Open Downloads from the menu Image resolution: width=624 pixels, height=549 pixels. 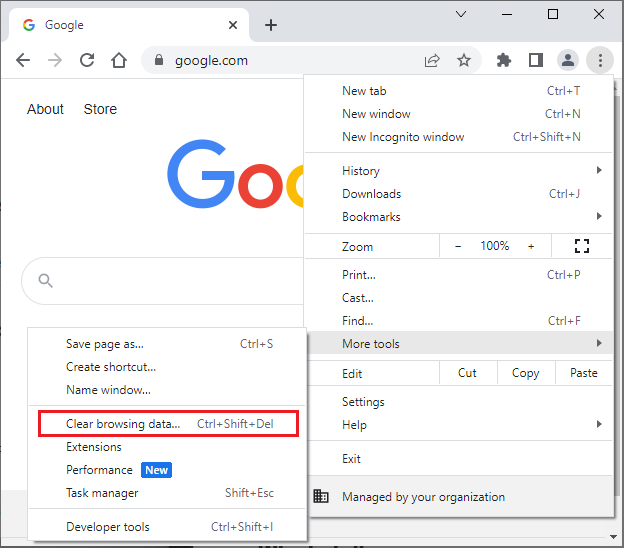(458, 194)
